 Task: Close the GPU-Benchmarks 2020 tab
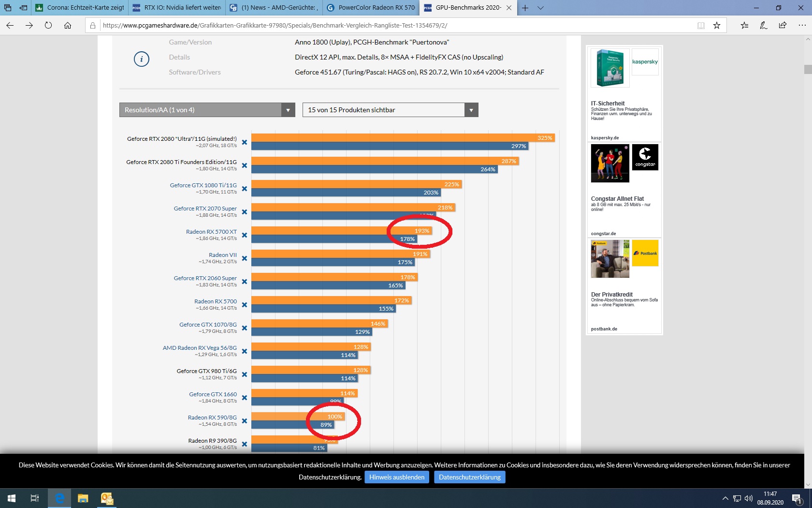coord(509,8)
